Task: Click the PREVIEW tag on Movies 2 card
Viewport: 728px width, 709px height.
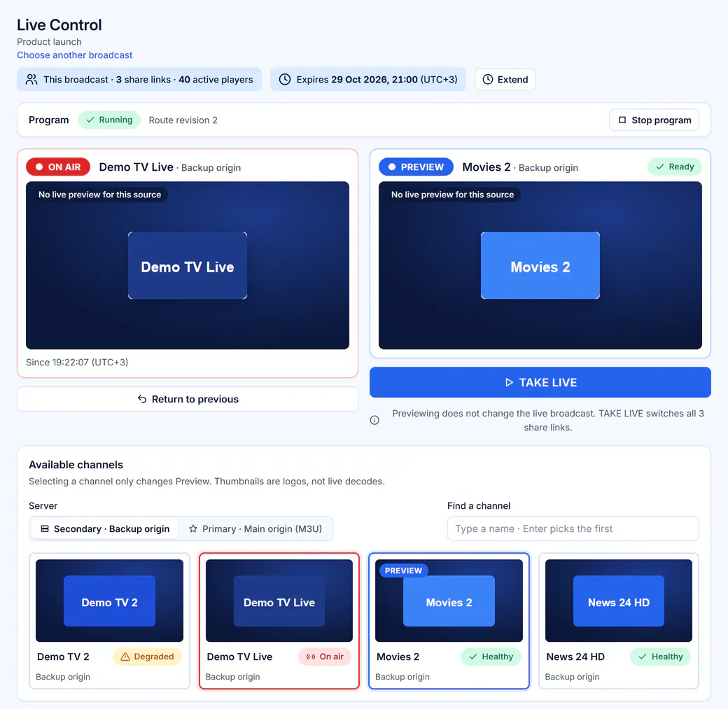Action: point(403,570)
